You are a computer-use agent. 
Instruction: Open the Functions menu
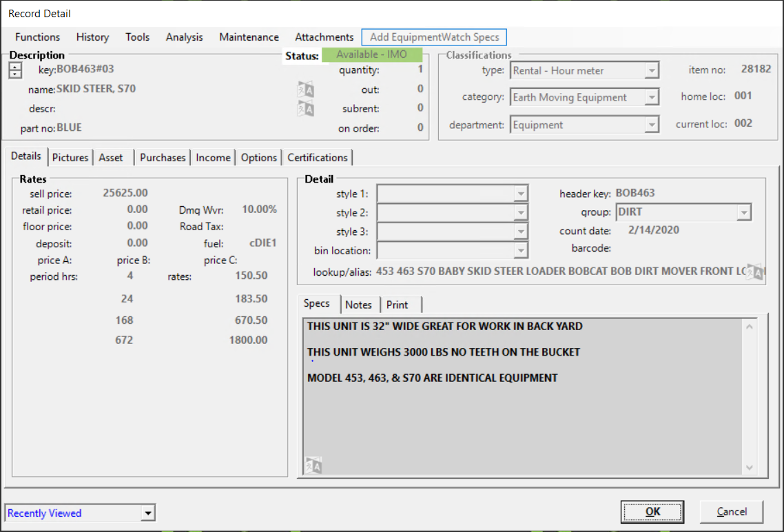(x=37, y=37)
